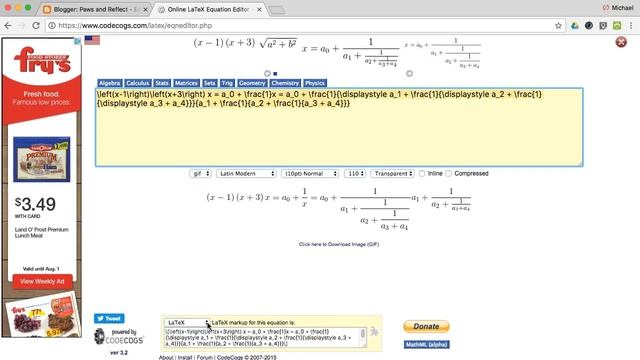Click the AdChoices icon on Fry's ad
The image size is (640, 360).
click(x=77, y=41)
